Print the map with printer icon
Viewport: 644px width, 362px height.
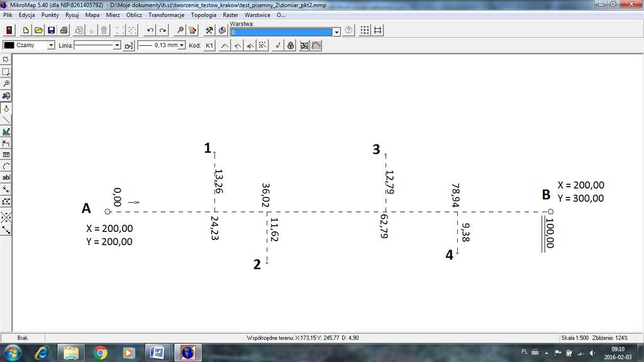click(x=64, y=30)
